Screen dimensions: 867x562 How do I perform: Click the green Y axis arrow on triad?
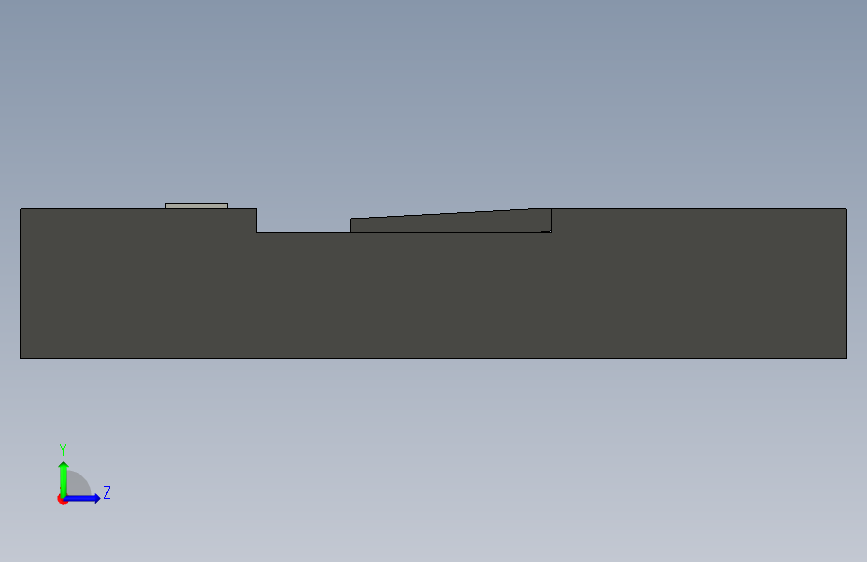64,479
